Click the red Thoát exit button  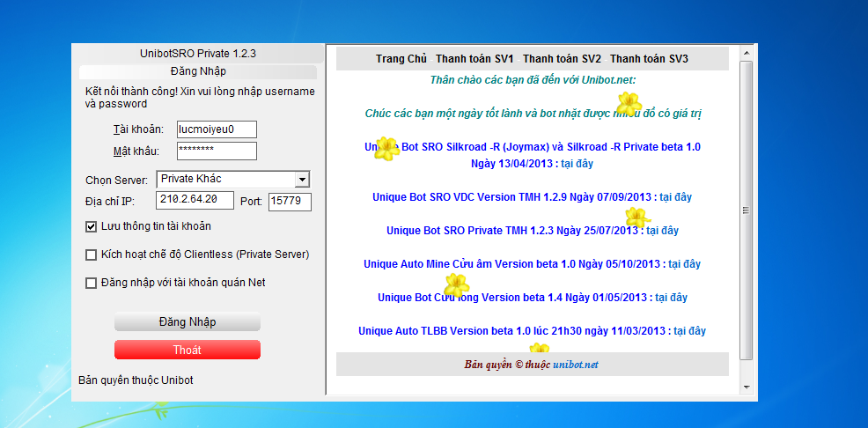coord(188,350)
